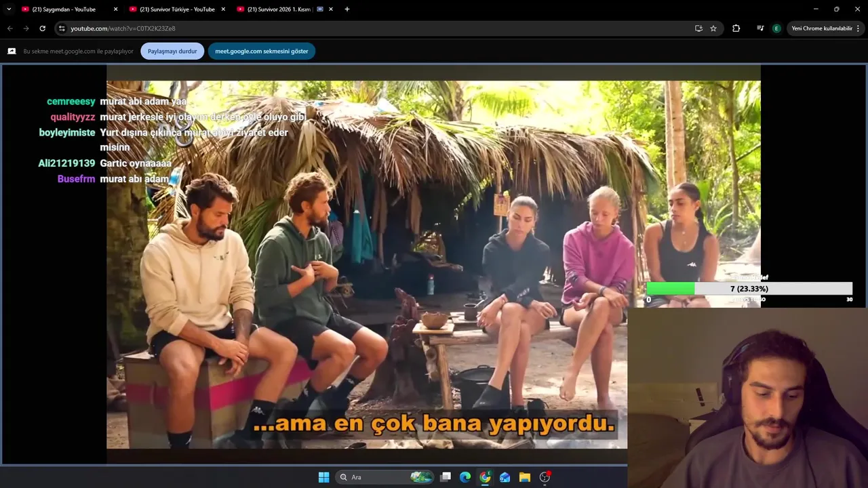The image size is (868, 488).
Task: View site information for youtube.com
Action: click(x=62, y=28)
